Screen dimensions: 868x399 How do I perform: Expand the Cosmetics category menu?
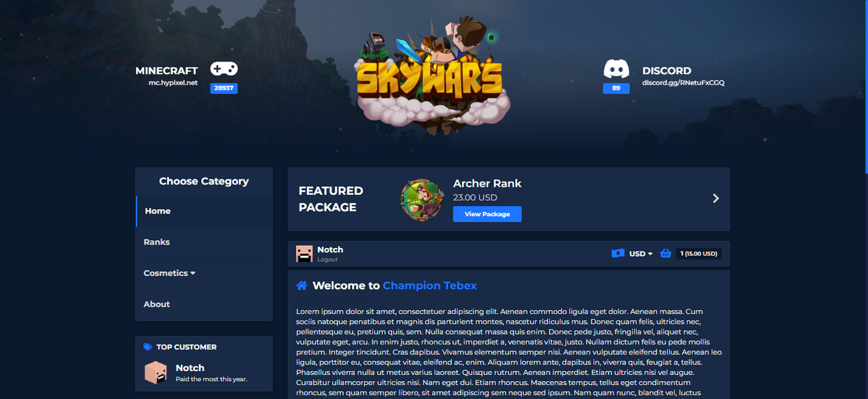tap(169, 273)
